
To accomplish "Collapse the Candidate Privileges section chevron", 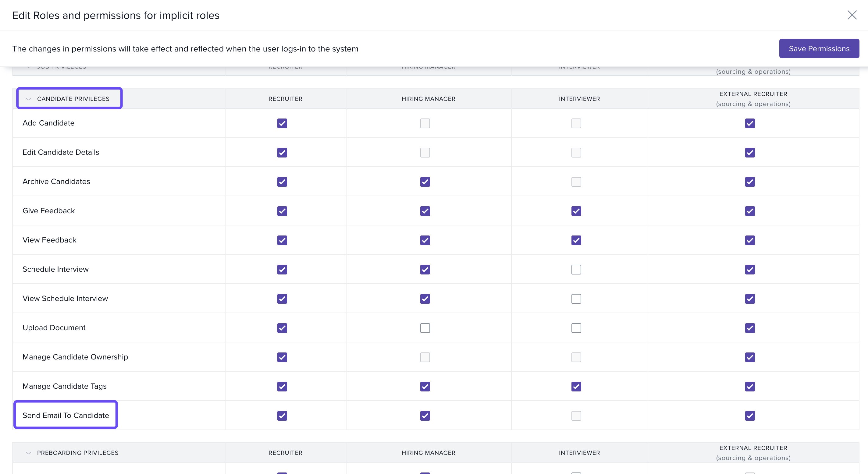I will coord(29,99).
